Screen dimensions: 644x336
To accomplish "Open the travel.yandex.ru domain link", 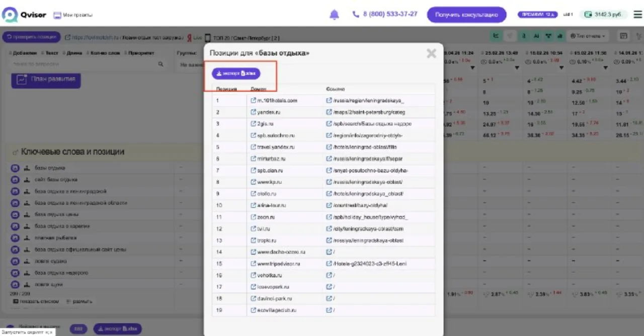I will tap(276, 147).
